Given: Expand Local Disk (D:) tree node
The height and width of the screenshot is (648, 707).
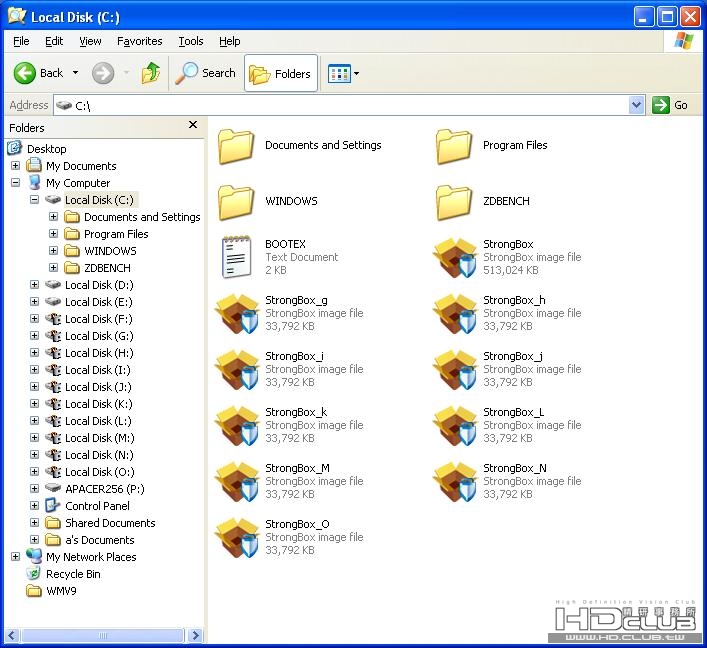Looking at the screenshot, I should (x=35, y=285).
